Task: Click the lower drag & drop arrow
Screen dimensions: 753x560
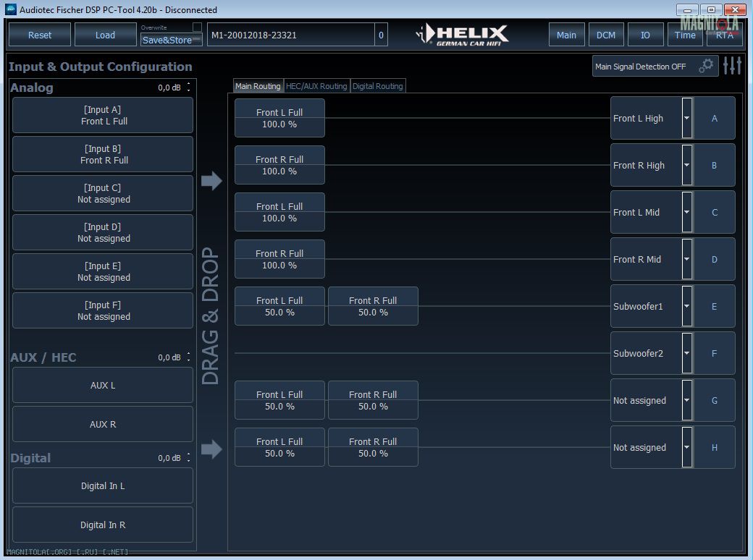Action: tap(211, 450)
